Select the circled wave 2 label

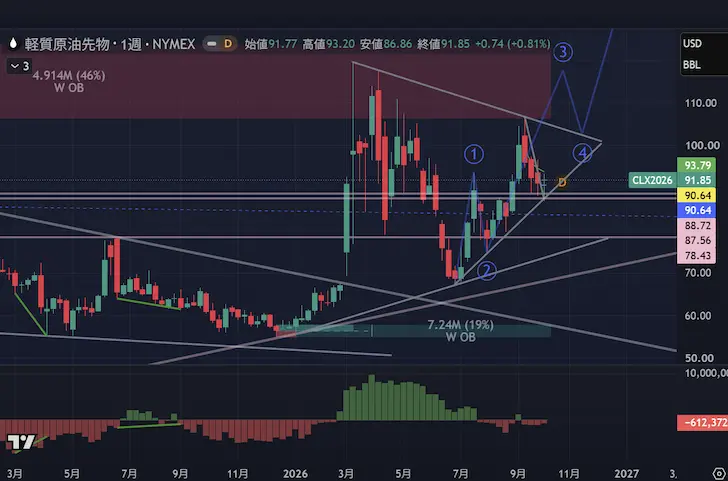487,271
